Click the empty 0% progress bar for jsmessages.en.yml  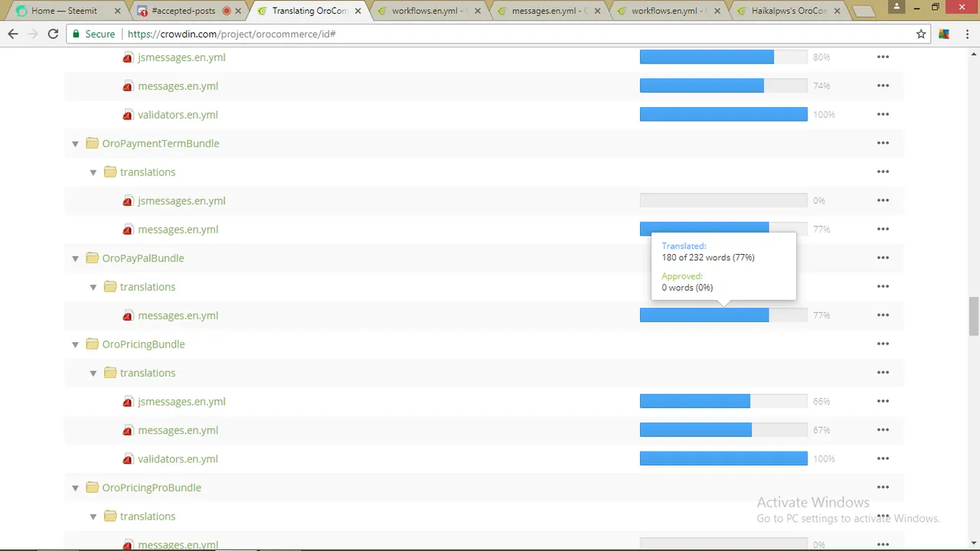[x=724, y=201]
